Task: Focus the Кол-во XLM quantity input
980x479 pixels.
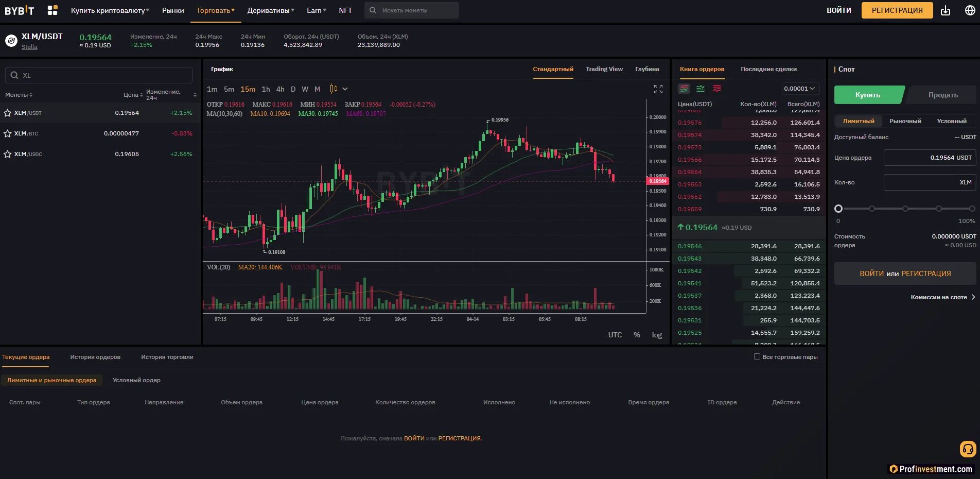Action: click(x=930, y=182)
